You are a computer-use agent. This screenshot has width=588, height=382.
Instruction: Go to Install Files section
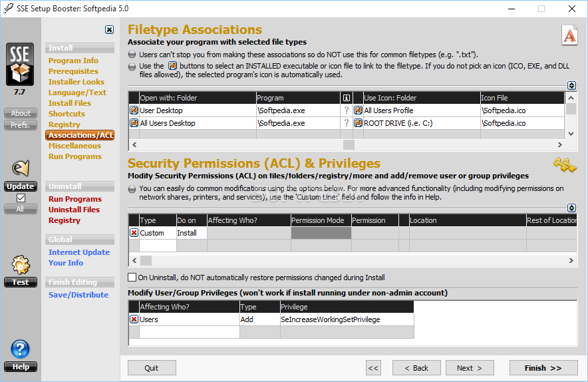[69, 103]
